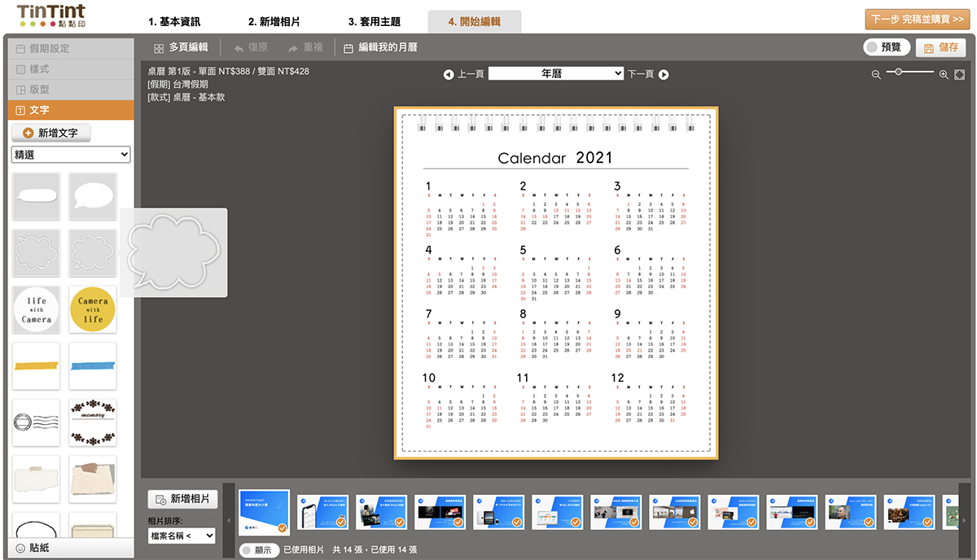Toggle the 預覽 preview switch
Image resolution: width=977 pixels, height=560 pixels.
tap(887, 47)
